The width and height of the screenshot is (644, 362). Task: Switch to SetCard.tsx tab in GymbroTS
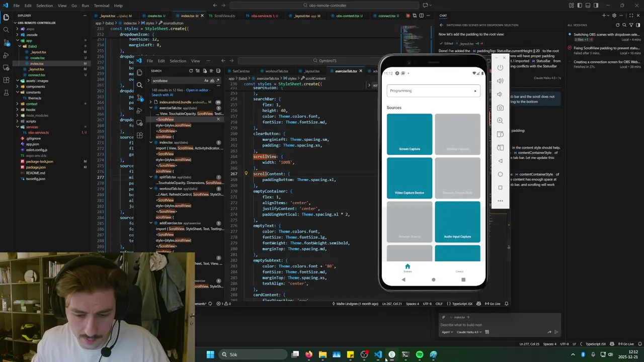tap(241, 71)
